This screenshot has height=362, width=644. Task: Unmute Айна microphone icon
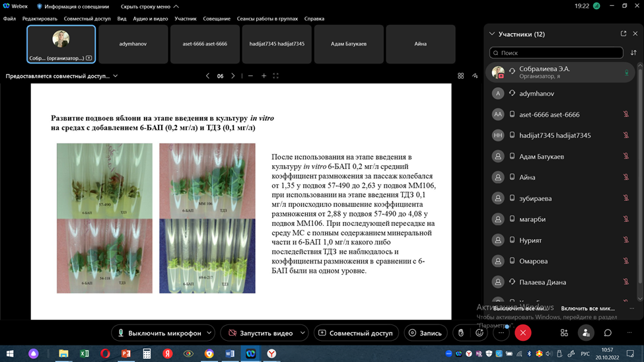point(626,177)
